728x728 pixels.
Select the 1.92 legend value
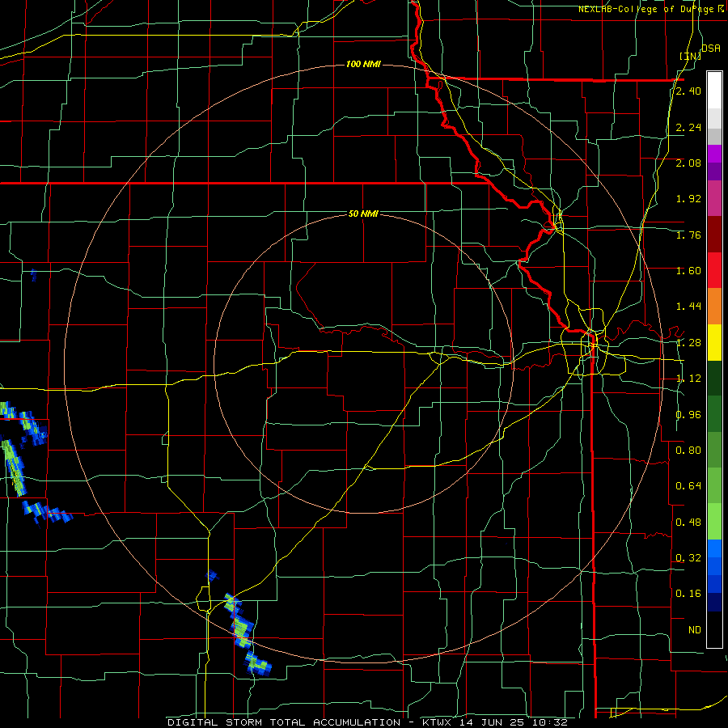pos(688,199)
